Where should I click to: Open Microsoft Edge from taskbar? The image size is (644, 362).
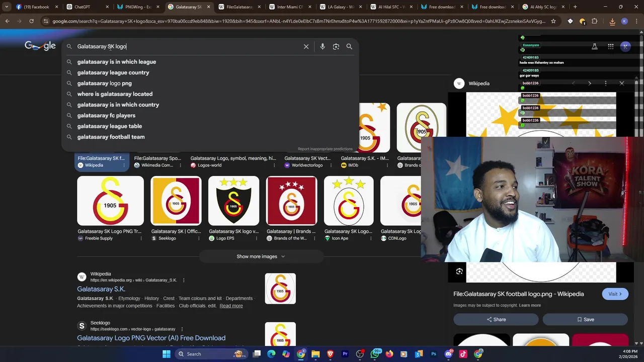point(271,354)
